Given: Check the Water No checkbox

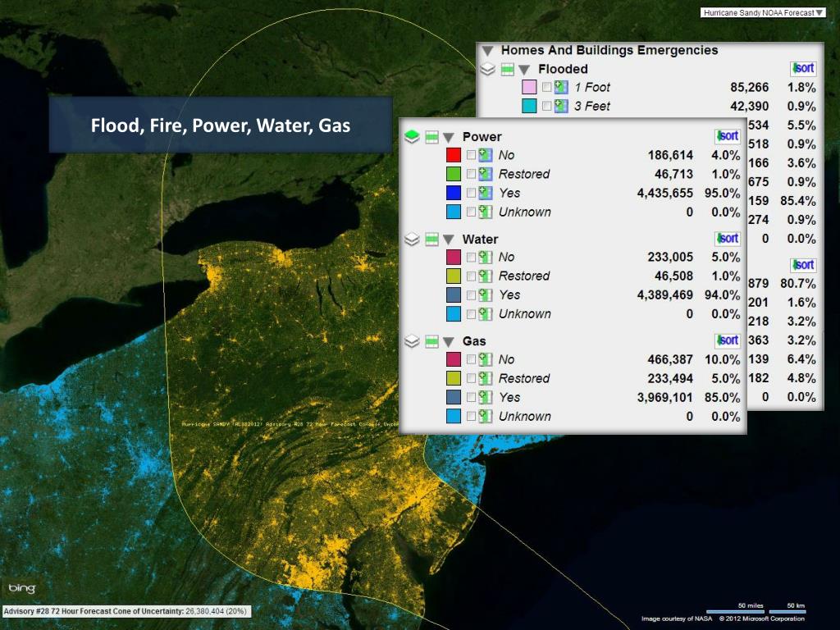Looking at the screenshot, I should (x=471, y=257).
